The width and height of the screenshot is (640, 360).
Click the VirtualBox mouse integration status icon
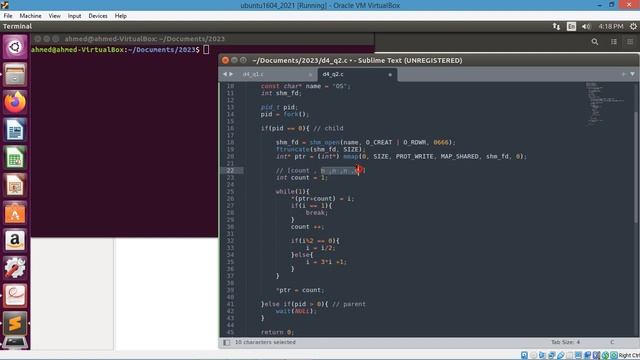(605, 356)
